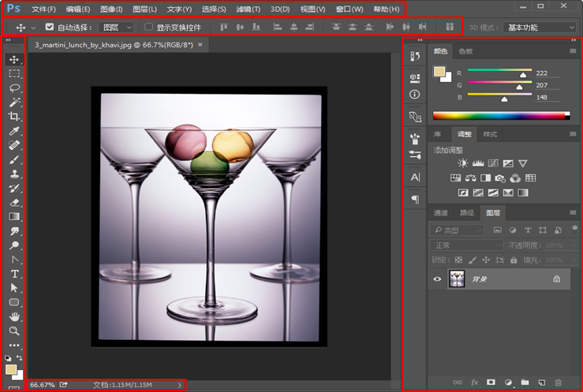Expand the 正常 blend mode dropdown
Image resolution: width=583 pixels, height=392 pixels.
[465, 245]
